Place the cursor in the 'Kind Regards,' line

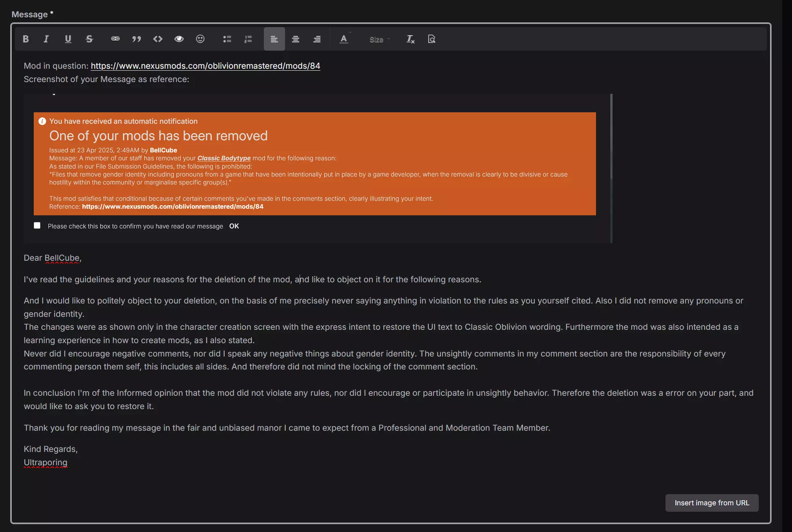click(51, 449)
